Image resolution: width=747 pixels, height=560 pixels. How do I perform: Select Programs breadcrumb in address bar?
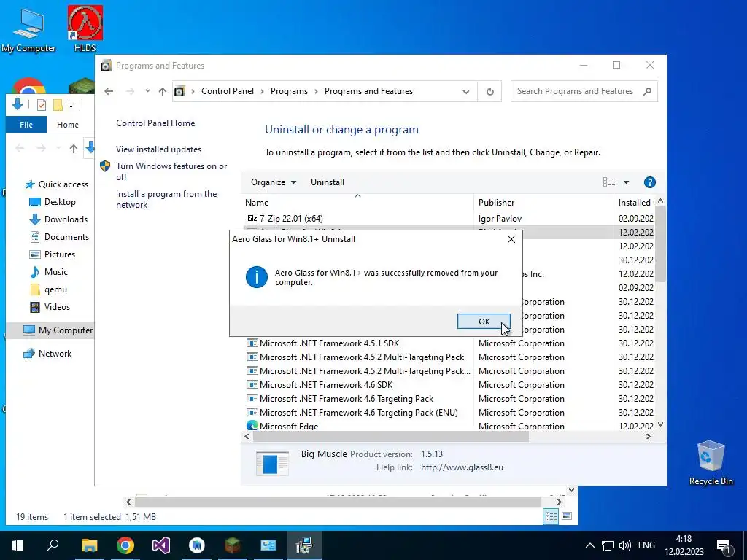pos(289,91)
